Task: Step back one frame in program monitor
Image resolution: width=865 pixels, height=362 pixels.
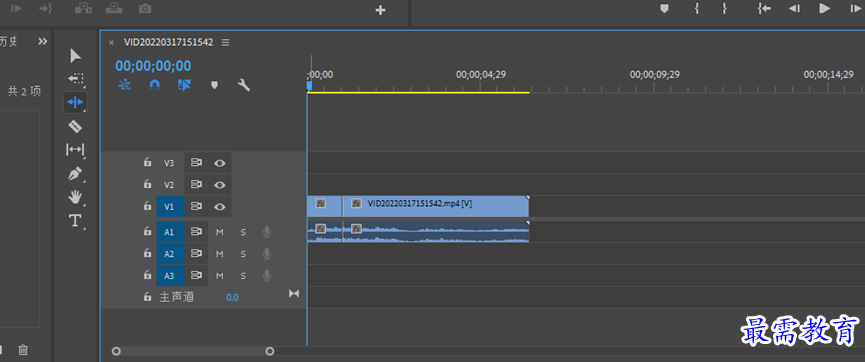Action: point(794,8)
